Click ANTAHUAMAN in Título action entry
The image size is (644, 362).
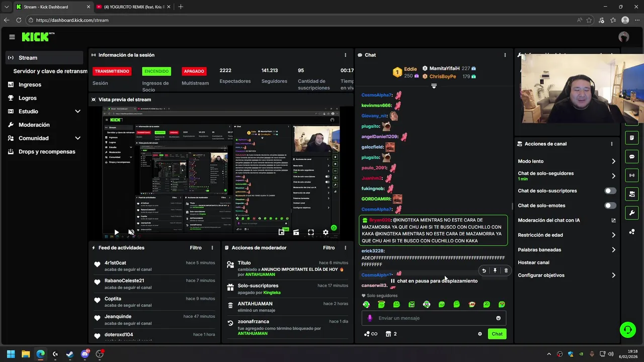[x=260, y=275]
